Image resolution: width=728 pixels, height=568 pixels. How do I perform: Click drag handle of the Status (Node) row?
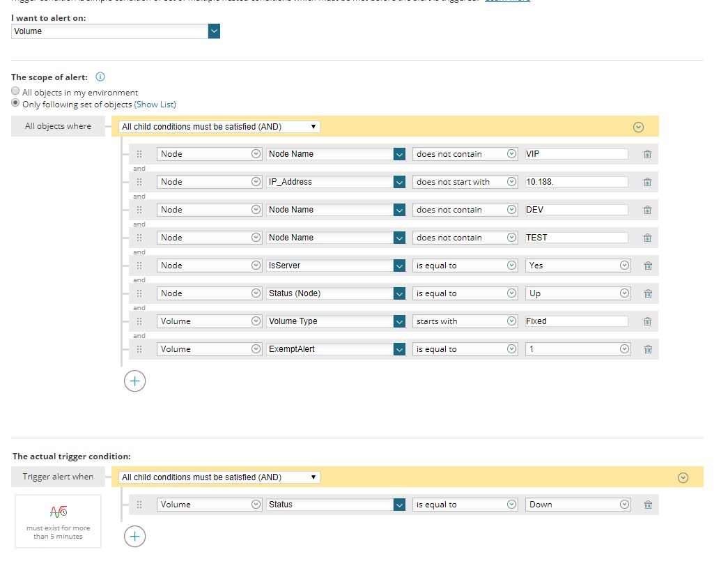139,293
